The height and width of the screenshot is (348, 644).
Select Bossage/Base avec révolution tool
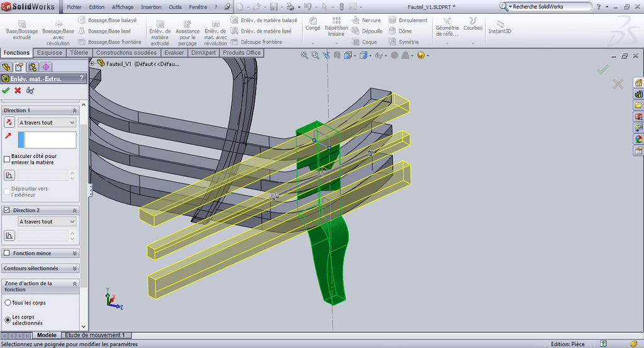pyautogui.click(x=58, y=32)
